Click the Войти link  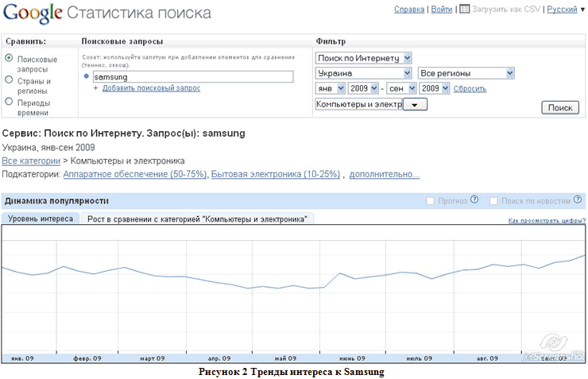pos(441,10)
